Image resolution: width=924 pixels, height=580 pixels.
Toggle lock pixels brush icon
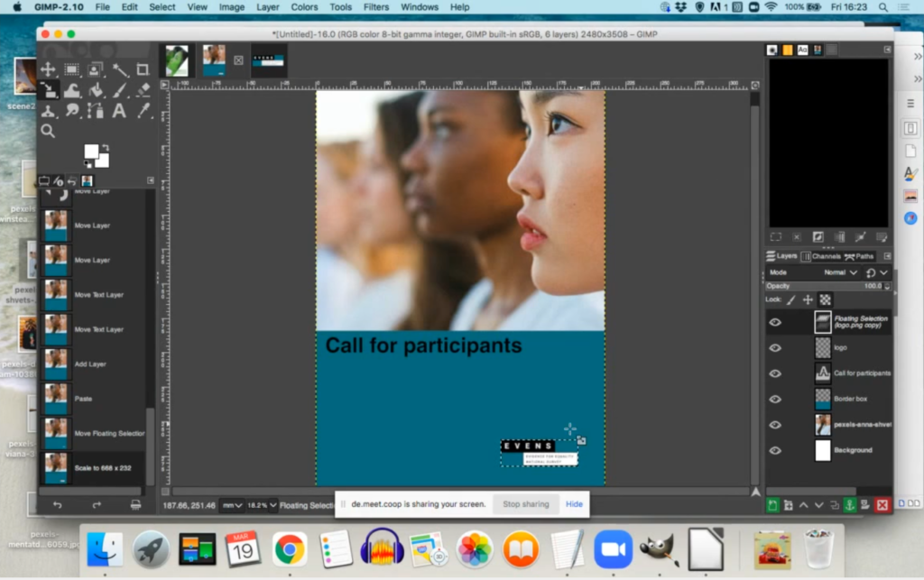pos(790,299)
